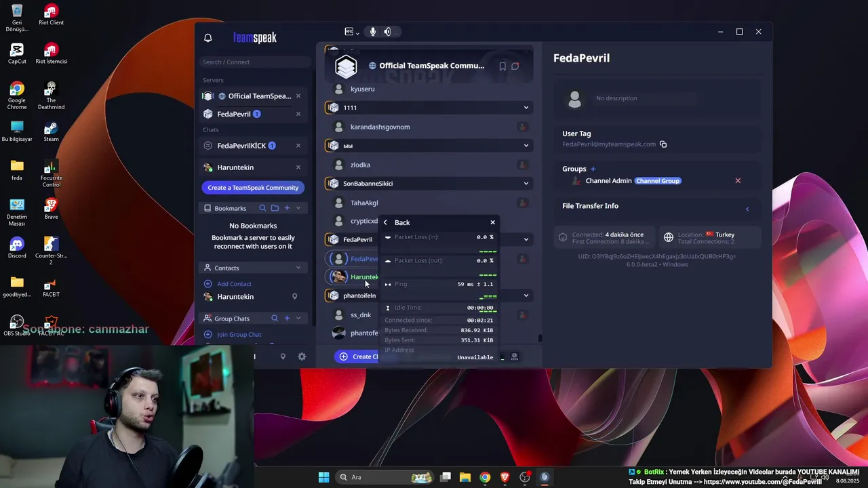Open Brave browser from the taskbar
The height and width of the screenshot is (488, 868).
[x=505, y=477]
